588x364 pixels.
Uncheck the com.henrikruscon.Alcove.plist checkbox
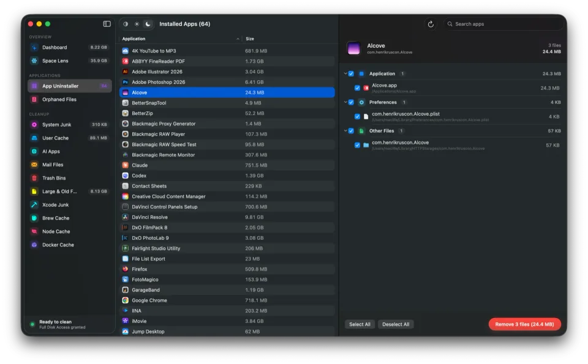point(357,116)
